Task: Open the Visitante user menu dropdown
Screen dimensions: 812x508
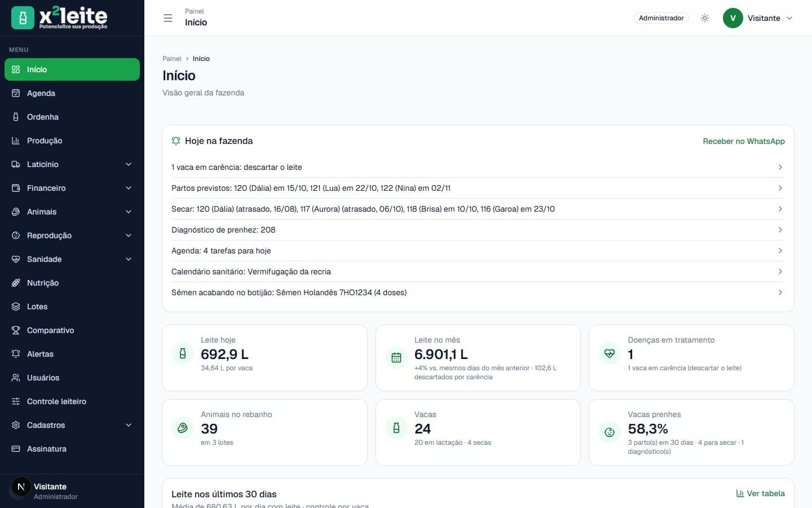Action: (x=758, y=18)
